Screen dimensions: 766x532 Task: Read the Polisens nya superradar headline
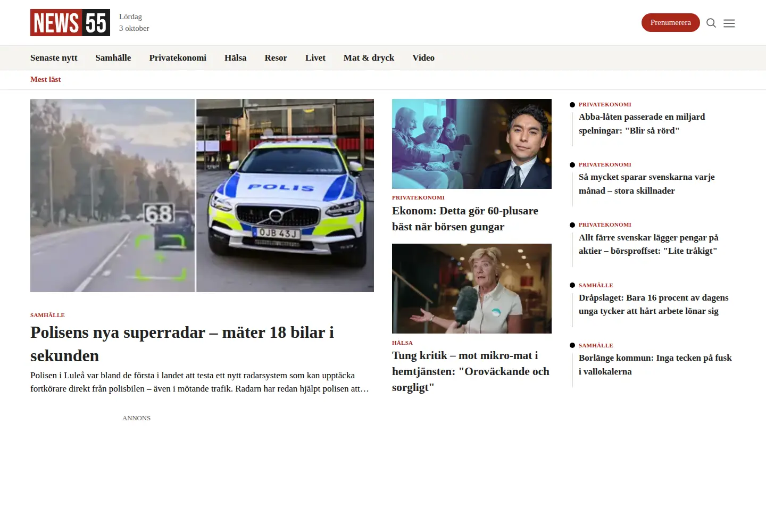point(182,344)
